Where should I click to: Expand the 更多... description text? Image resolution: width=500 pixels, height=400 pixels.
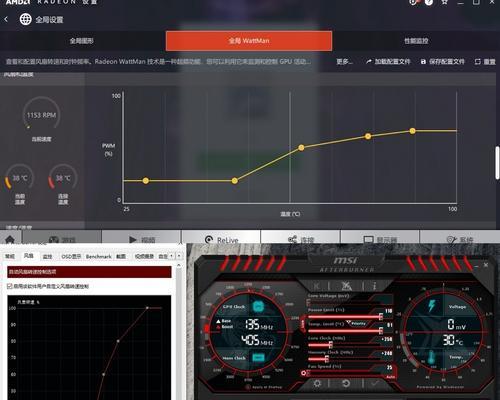point(344,61)
